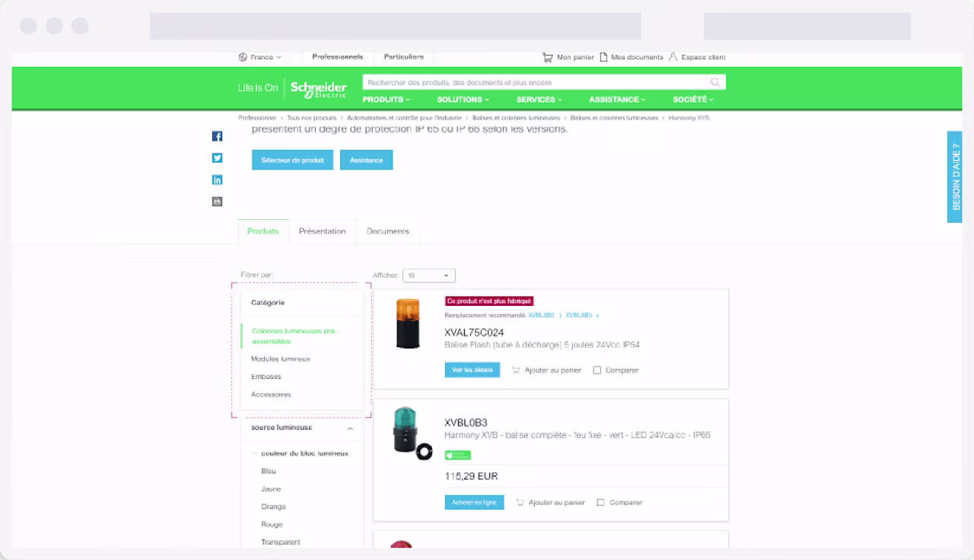The image size is (974, 560).
Task: Click the France globe icon
Action: point(243,57)
